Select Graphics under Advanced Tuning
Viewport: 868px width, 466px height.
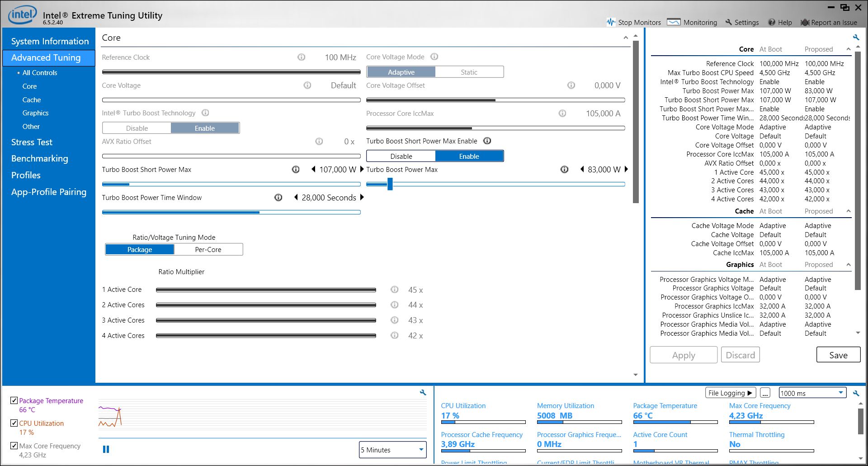pos(36,113)
